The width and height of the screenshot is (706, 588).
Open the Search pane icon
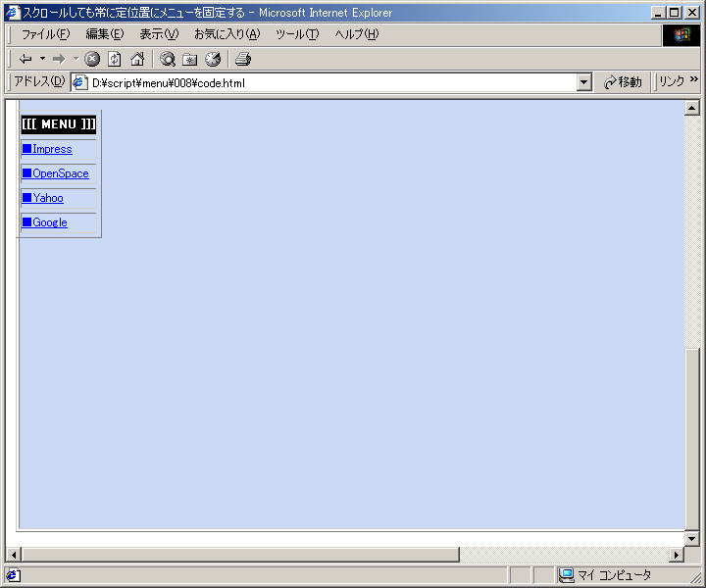pyautogui.click(x=168, y=59)
